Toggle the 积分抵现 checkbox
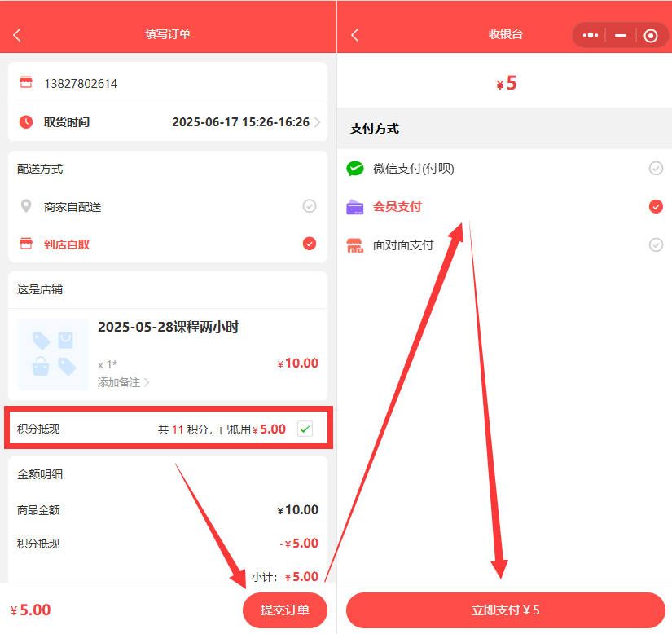This screenshot has width=672, height=634. pyautogui.click(x=305, y=429)
